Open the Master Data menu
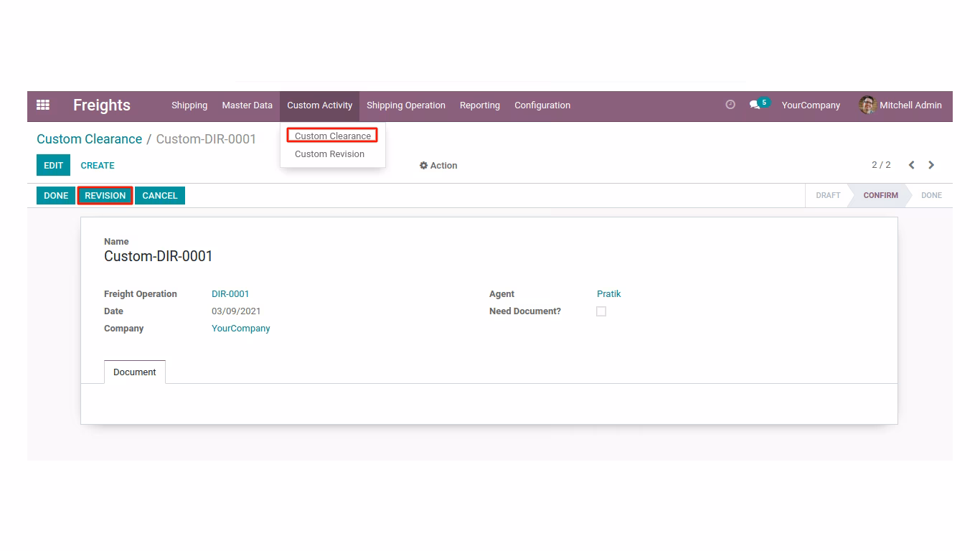980x551 pixels. (x=247, y=105)
